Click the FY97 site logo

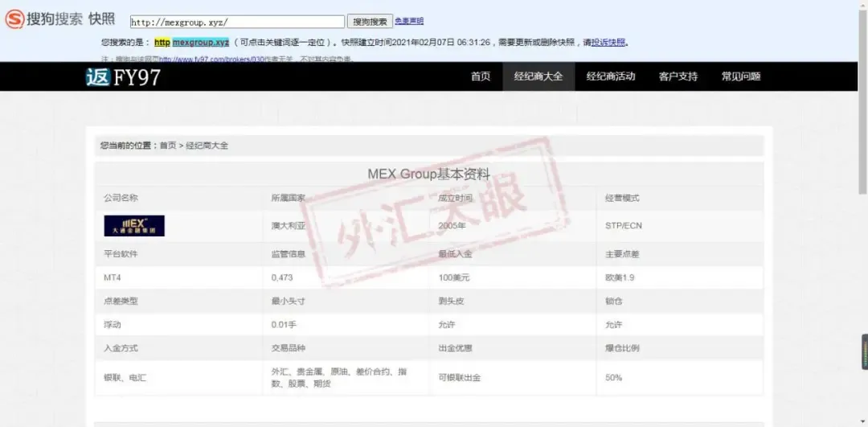[x=123, y=77]
